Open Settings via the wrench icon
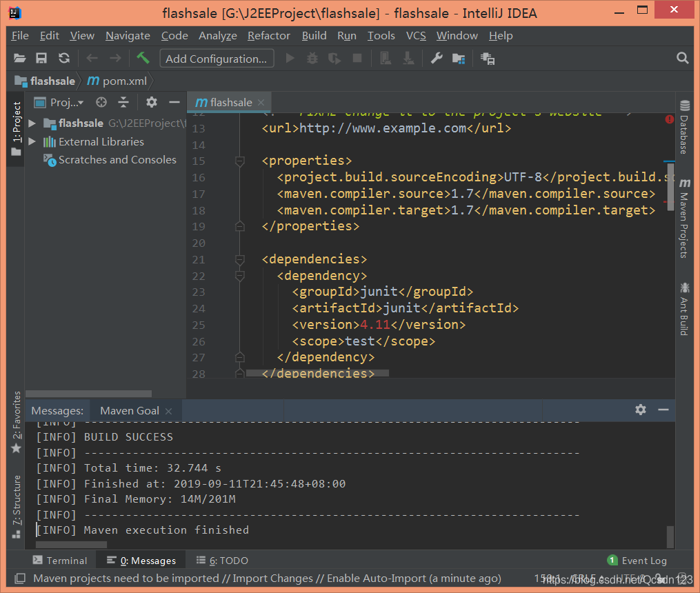The height and width of the screenshot is (593, 700). coord(436,59)
